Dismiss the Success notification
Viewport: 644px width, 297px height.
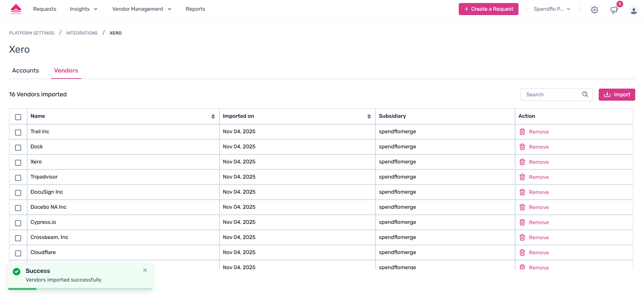tap(145, 270)
